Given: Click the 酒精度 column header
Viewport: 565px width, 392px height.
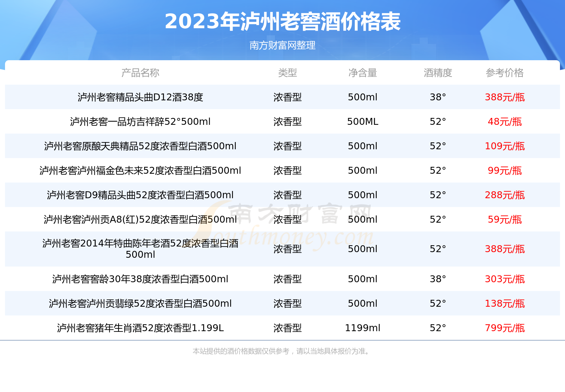Looking at the screenshot, I should [x=438, y=73].
